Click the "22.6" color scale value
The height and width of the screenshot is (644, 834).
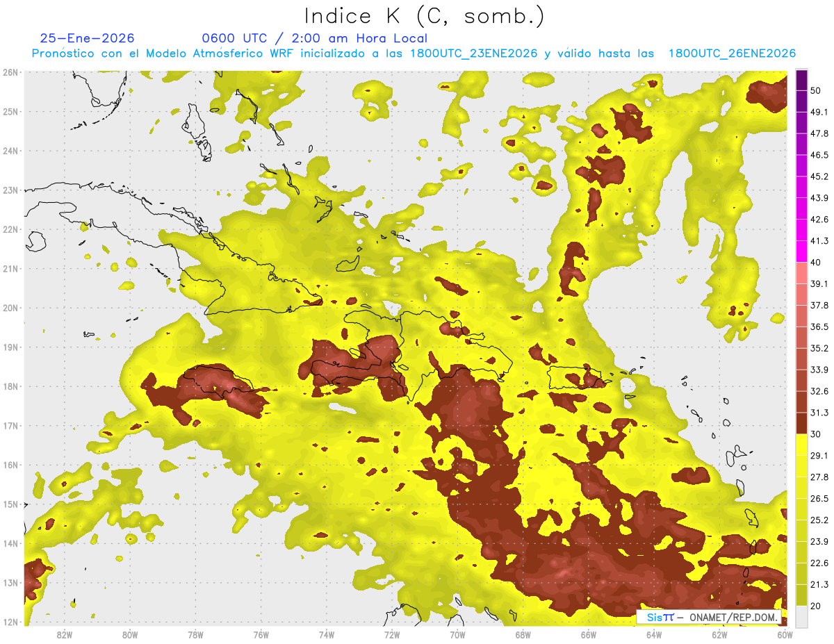pos(819,563)
